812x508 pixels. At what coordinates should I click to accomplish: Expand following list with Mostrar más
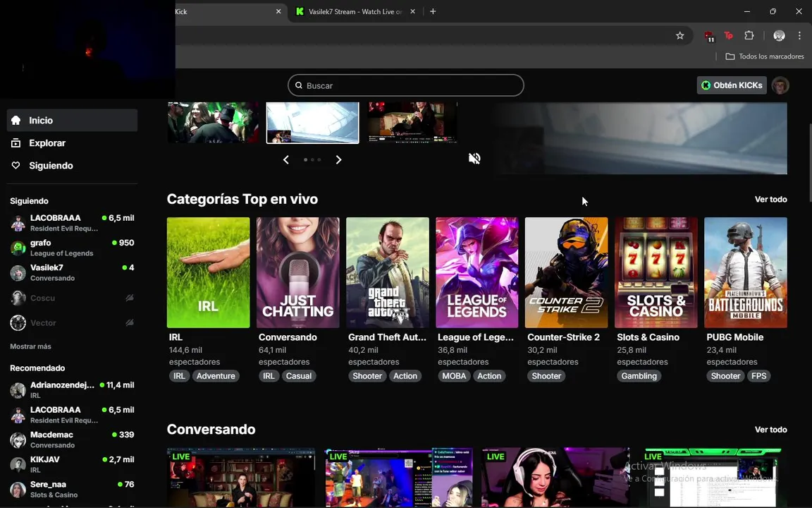(x=30, y=346)
